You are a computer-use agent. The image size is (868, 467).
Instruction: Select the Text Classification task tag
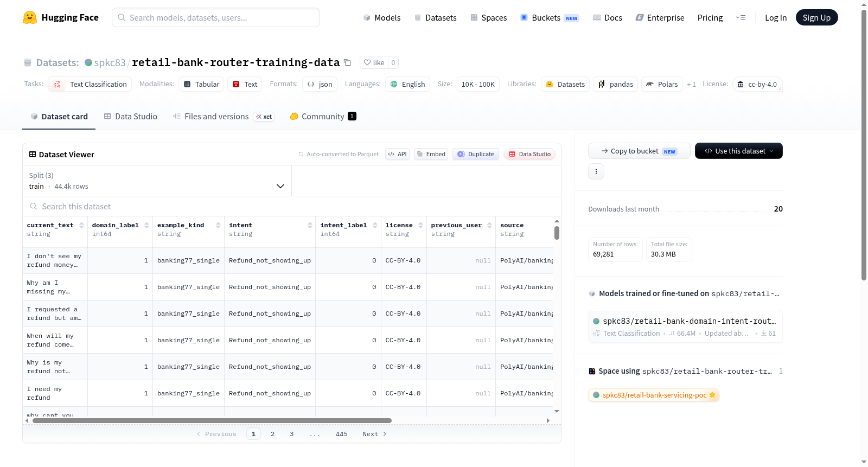click(90, 84)
